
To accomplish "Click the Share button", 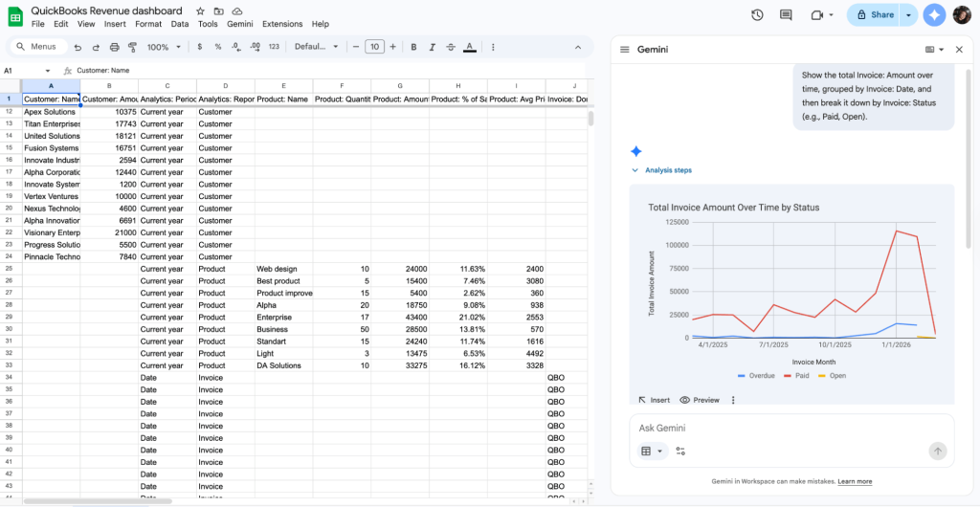I will [x=875, y=14].
